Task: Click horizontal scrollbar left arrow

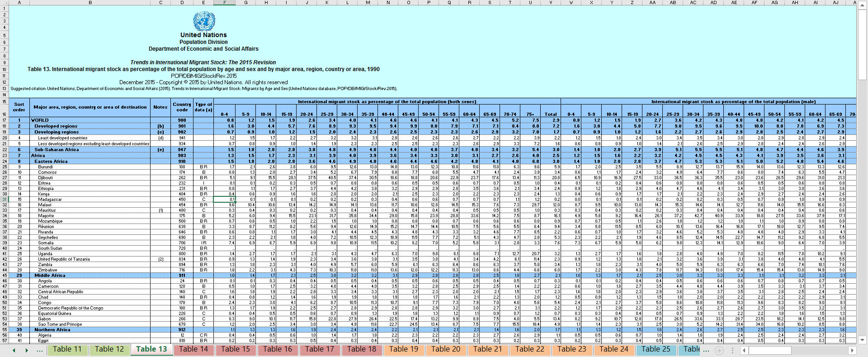Action: (744, 350)
